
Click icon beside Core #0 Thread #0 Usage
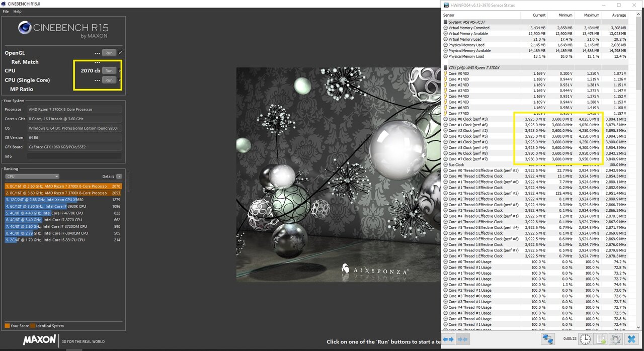click(x=445, y=261)
